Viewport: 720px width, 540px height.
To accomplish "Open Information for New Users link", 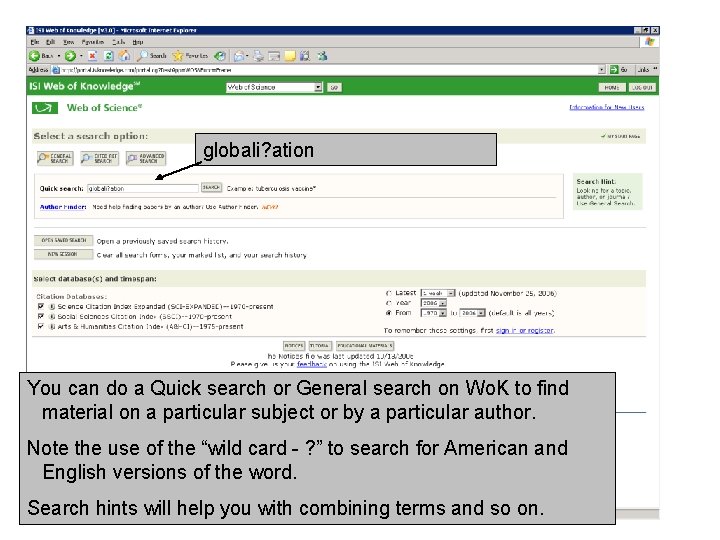I will 607,107.
